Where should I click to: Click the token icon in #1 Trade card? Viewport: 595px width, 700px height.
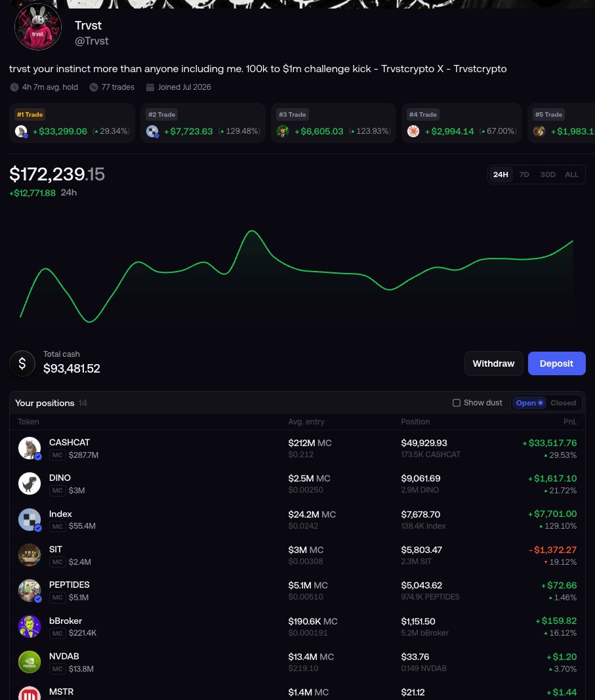tap(21, 131)
